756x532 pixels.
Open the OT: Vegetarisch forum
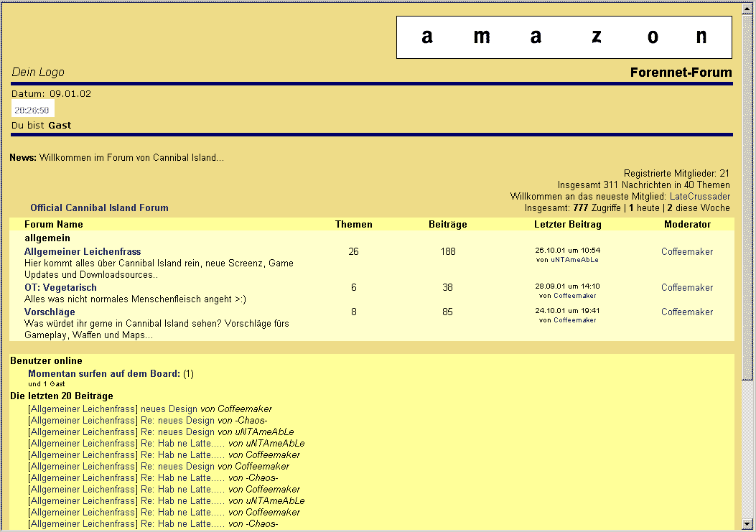60,287
